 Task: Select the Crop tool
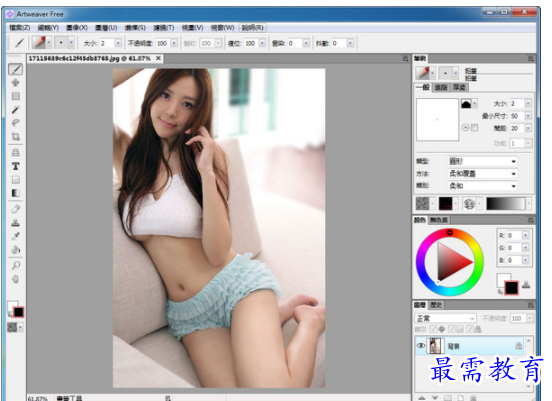(x=15, y=136)
